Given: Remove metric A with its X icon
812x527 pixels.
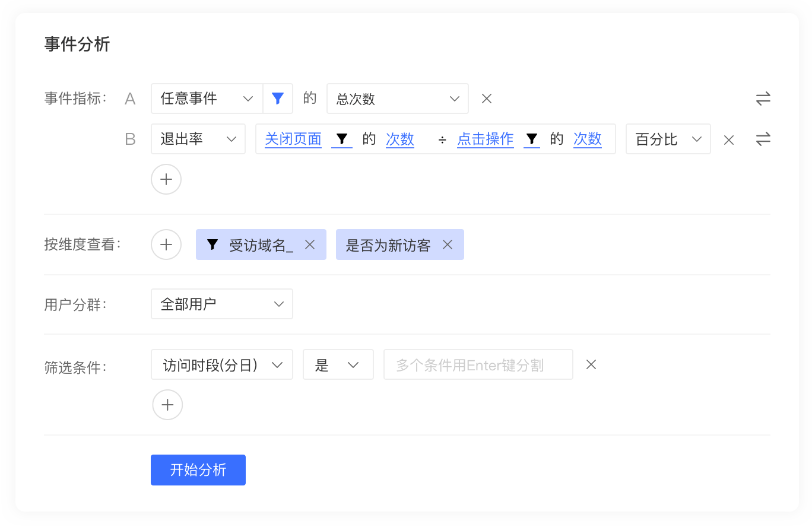Looking at the screenshot, I should 487,99.
